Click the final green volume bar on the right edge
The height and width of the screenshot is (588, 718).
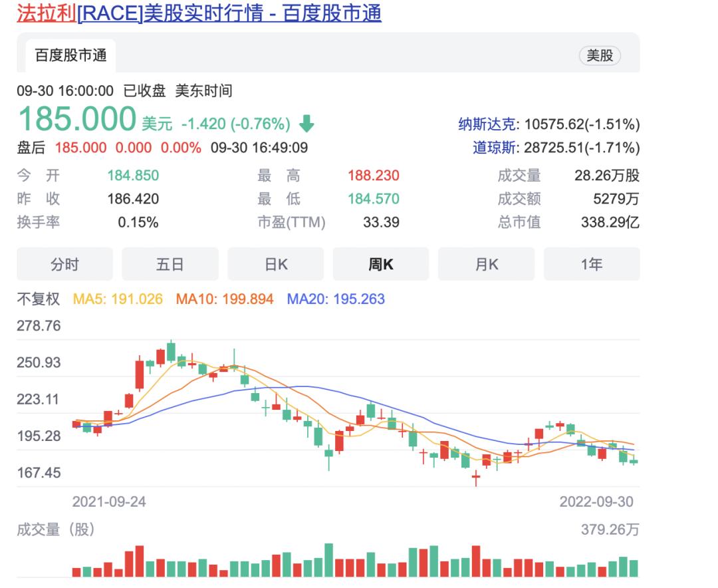click(634, 568)
